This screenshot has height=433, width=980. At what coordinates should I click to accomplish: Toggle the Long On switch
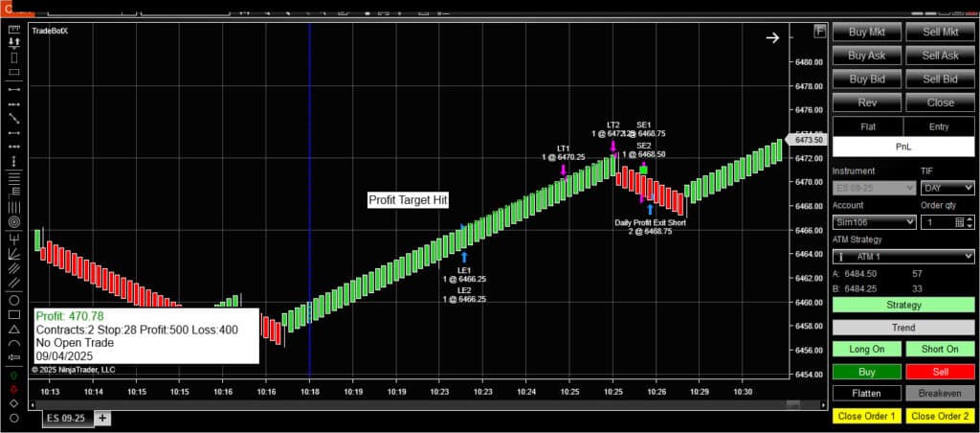point(867,349)
